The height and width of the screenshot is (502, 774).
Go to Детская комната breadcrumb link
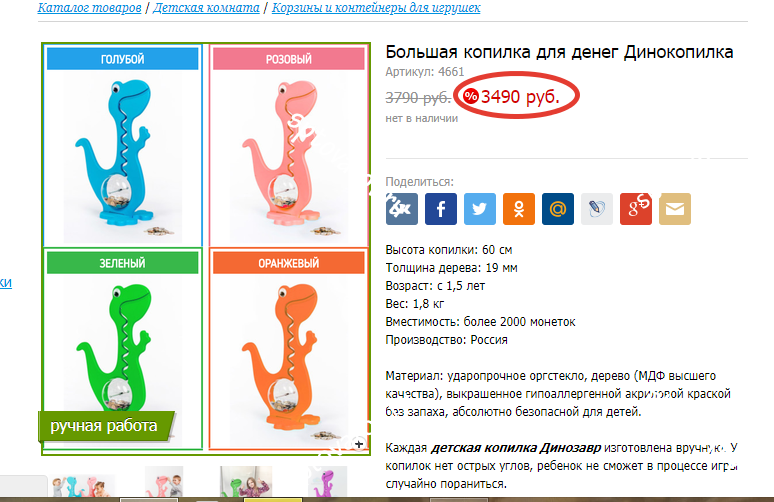tap(206, 8)
